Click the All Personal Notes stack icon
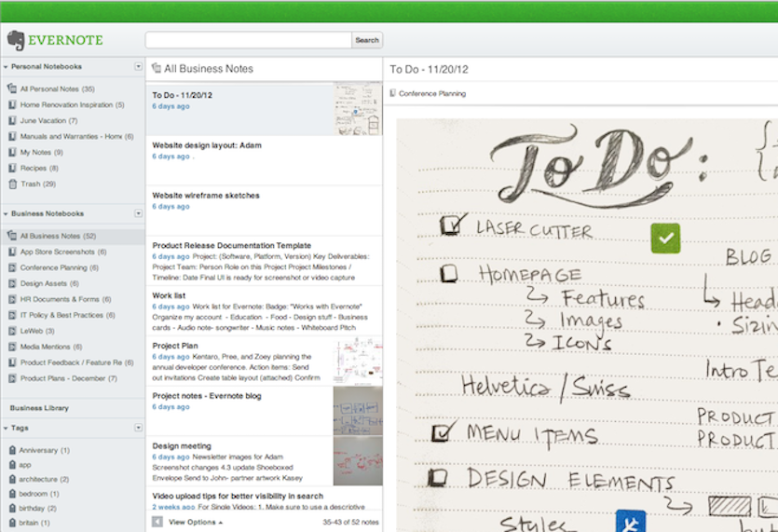 tap(12, 89)
